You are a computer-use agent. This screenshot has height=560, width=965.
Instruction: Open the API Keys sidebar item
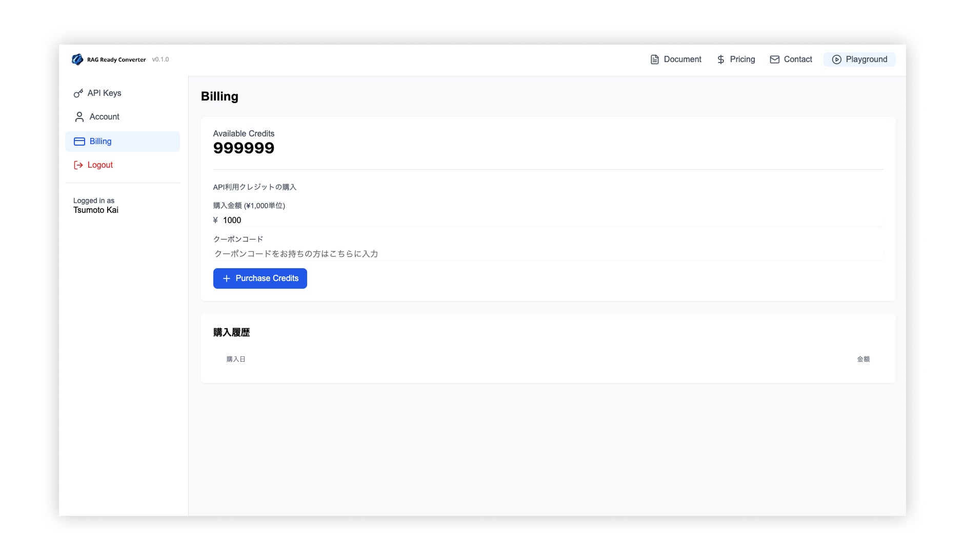point(123,93)
